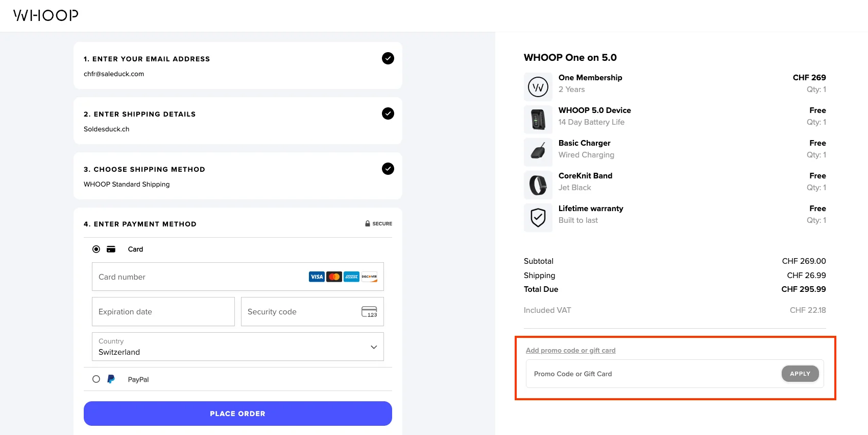Viewport: 868px width, 435px height.
Task: Click the secure lock icon in payment section
Action: [x=367, y=223]
